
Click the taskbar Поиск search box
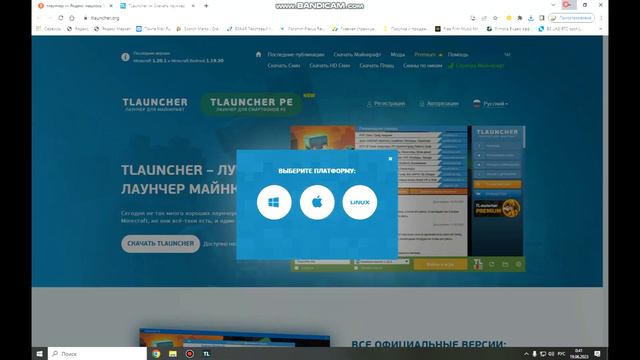(x=97, y=353)
